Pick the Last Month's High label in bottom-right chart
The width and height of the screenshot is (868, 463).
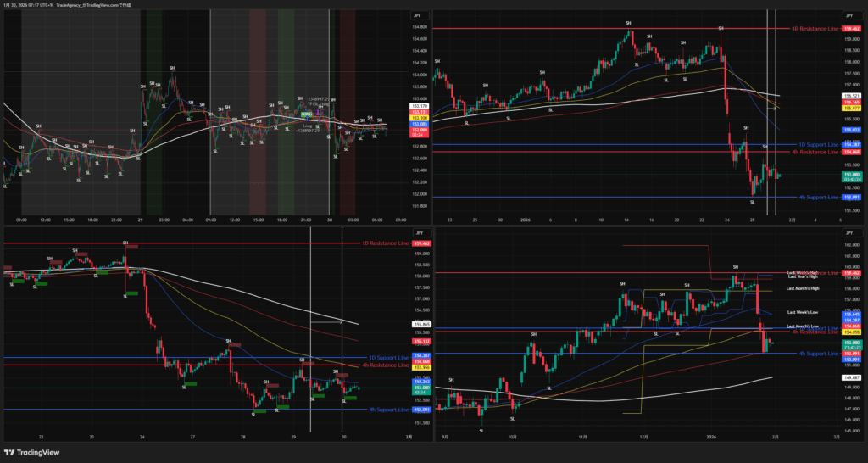[x=804, y=291]
